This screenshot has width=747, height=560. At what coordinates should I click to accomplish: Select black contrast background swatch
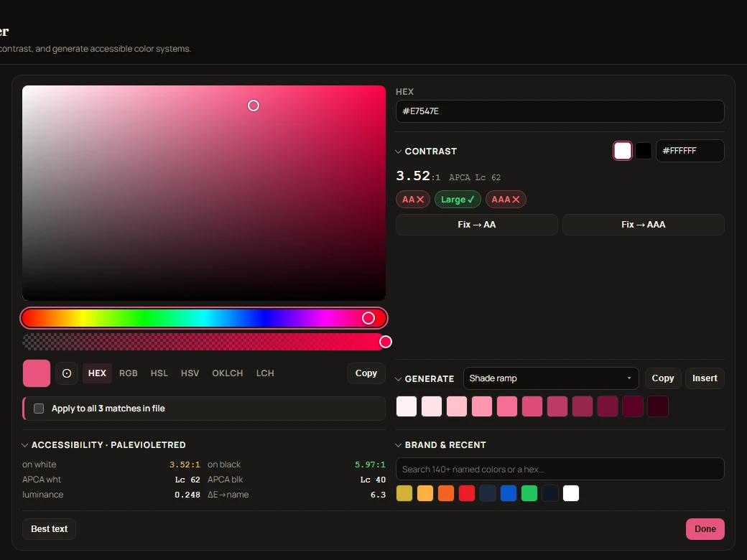click(644, 151)
